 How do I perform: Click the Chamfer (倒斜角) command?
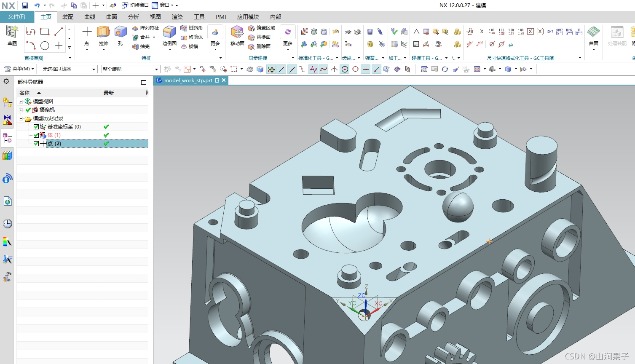tap(192, 28)
